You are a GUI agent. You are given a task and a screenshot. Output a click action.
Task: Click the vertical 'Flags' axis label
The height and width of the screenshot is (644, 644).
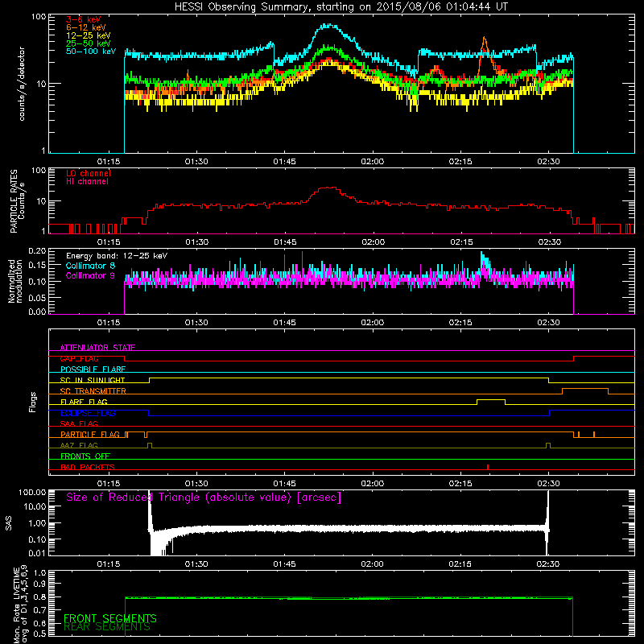pos(32,402)
